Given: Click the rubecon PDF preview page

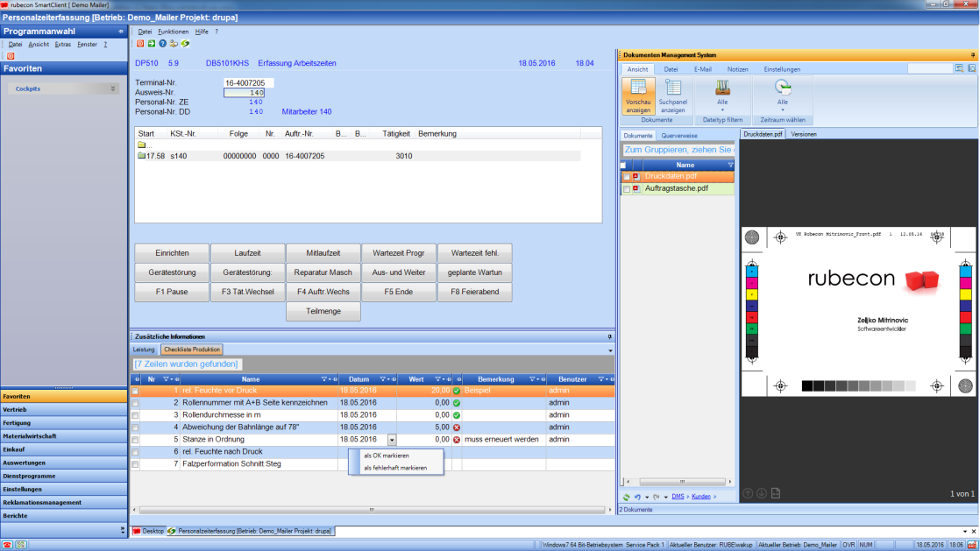Looking at the screenshot, I should tap(858, 312).
